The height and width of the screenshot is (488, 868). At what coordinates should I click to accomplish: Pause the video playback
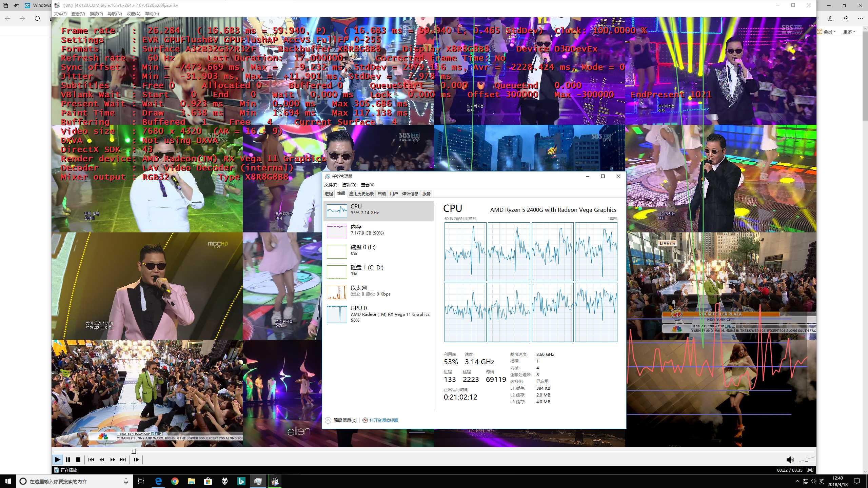click(68, 460)
